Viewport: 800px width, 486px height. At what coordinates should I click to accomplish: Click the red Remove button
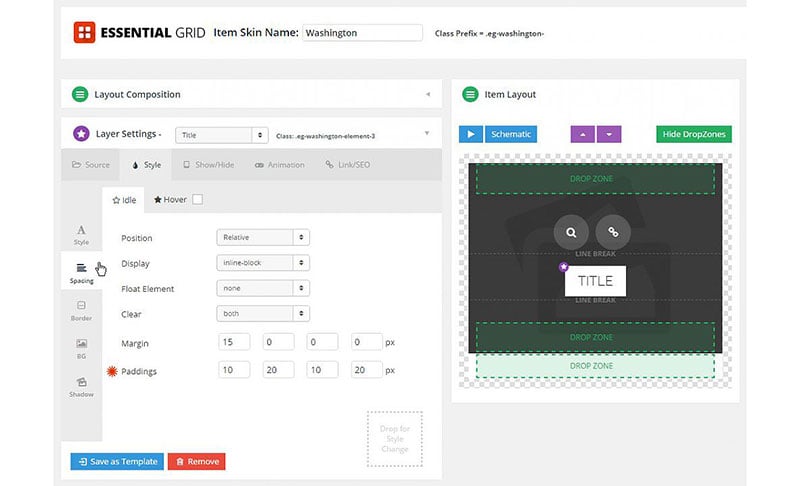(196, 462)
